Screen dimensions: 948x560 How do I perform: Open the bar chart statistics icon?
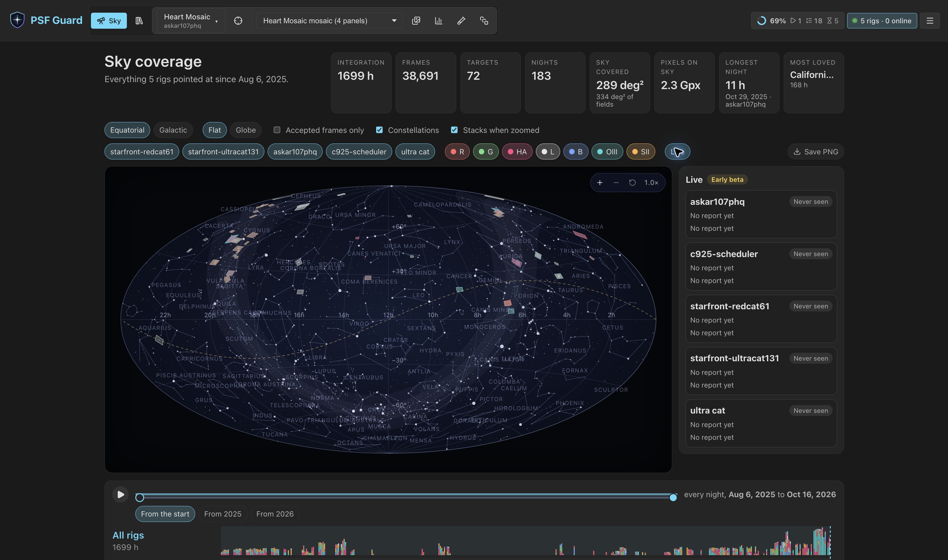click(x=439, y=21)
